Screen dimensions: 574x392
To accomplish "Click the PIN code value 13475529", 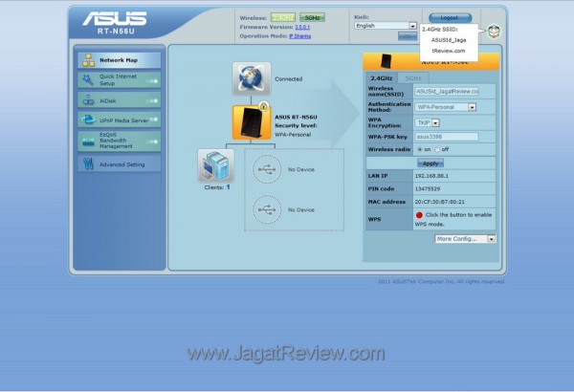I will (x=428, y=189).
